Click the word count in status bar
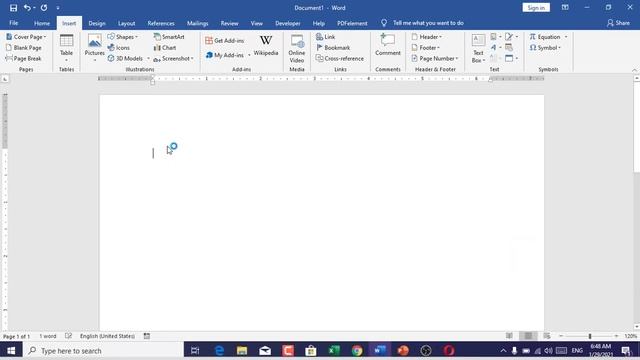 click(x=48, y=336)
